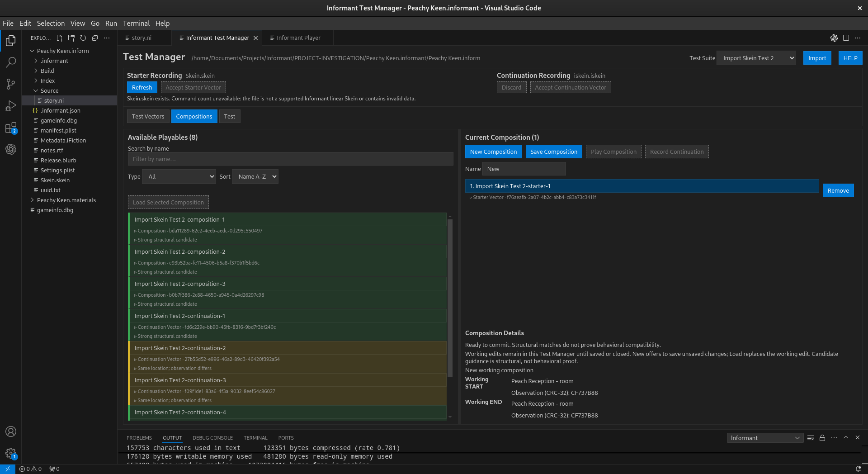Click the HELP button
The height and width of the screenshot is (474, 868).
tap(850, 58)
